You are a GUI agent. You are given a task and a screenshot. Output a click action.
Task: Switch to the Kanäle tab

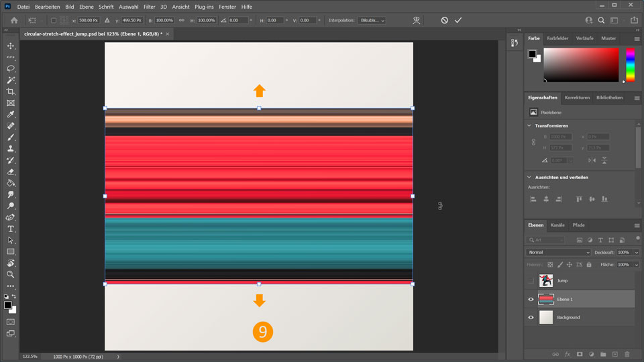click(x=557, y=225)
